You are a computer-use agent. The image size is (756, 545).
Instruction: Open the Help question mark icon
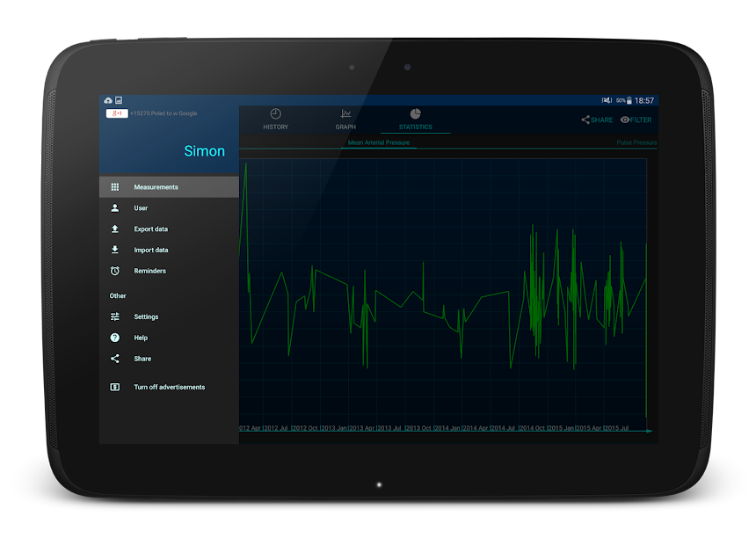tap(115, 338)
